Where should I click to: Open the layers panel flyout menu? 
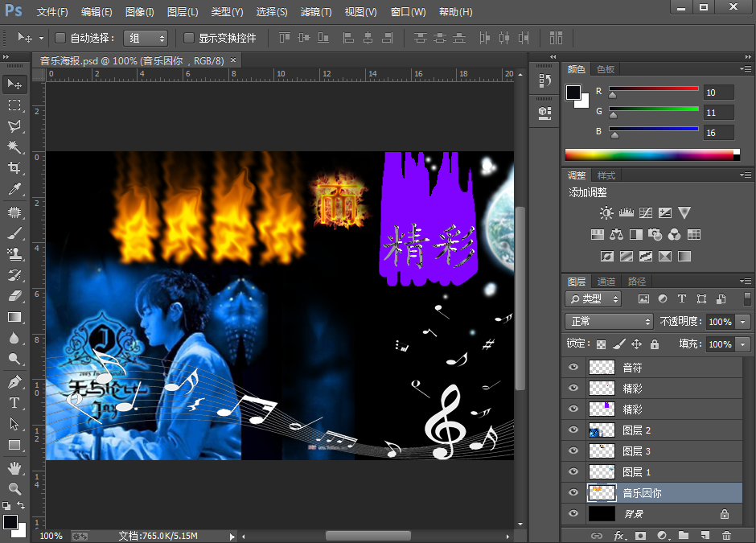point(746,281)
